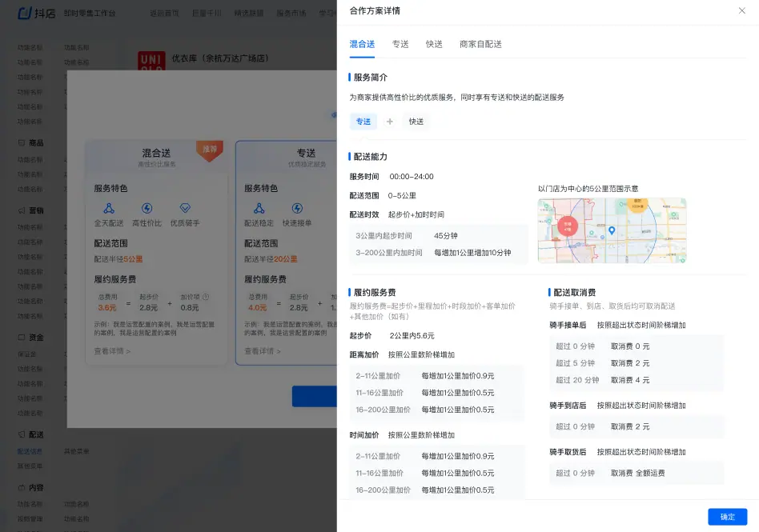Click the 高性价比 lightning icon

click(x=147, y=209)
